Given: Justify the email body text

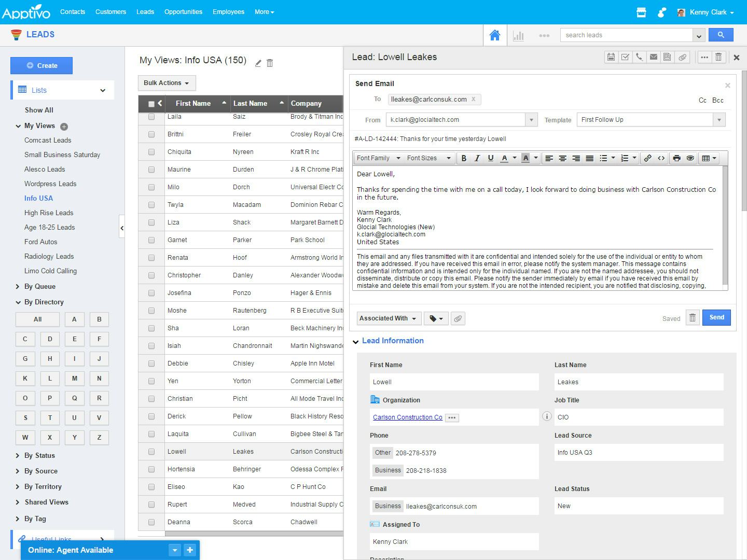Looking at the screenshot, I should 590,158.
